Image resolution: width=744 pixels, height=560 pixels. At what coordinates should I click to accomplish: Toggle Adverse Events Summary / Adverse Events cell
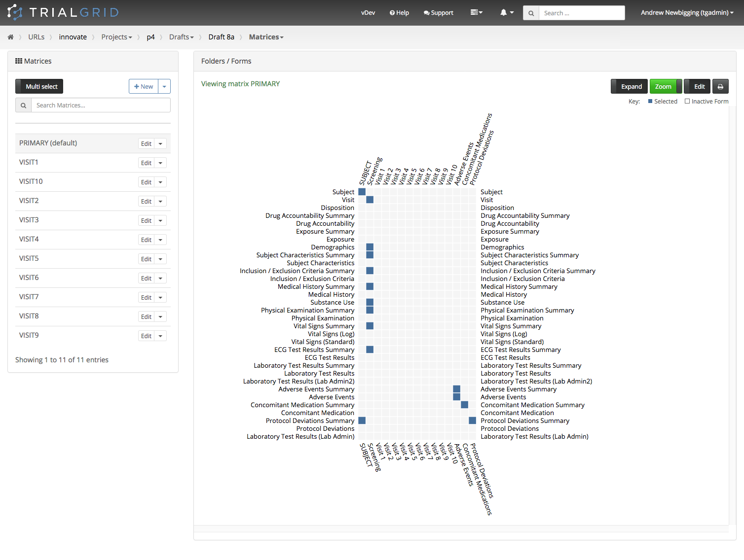(x=457, y=389)
